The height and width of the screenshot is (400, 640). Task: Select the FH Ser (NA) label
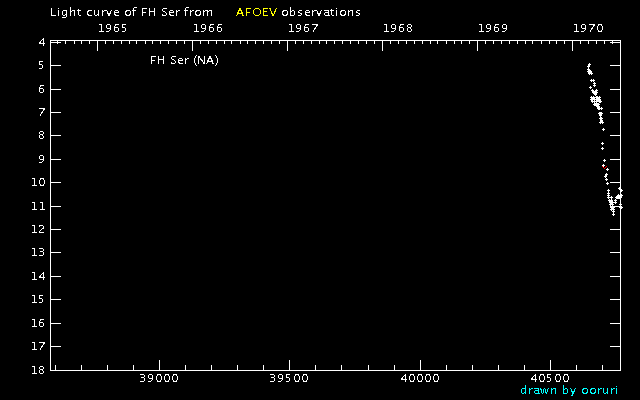[184, 60]
